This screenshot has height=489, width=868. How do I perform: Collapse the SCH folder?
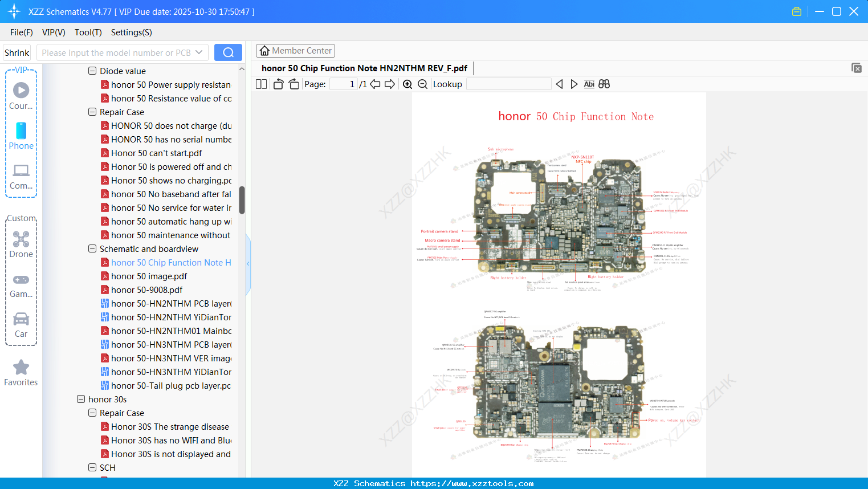(92, 468)
